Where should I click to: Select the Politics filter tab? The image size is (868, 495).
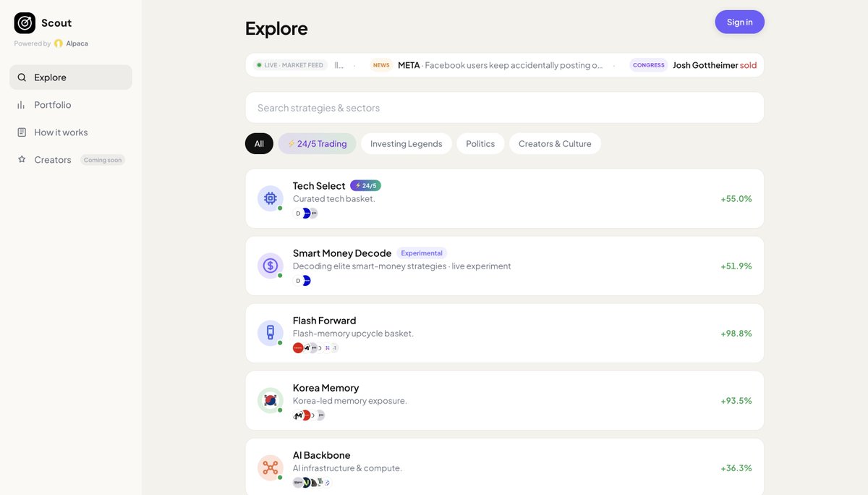click(480, 144)
